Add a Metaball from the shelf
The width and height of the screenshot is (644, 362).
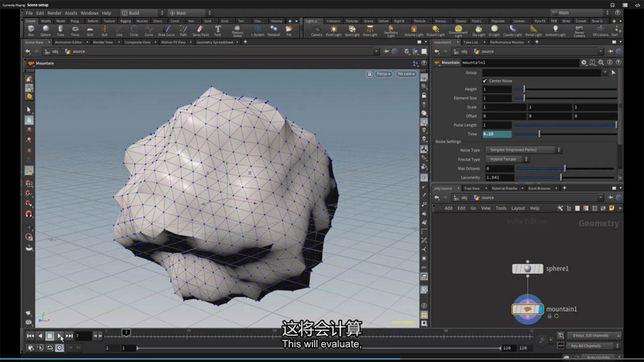pos(274,30)
